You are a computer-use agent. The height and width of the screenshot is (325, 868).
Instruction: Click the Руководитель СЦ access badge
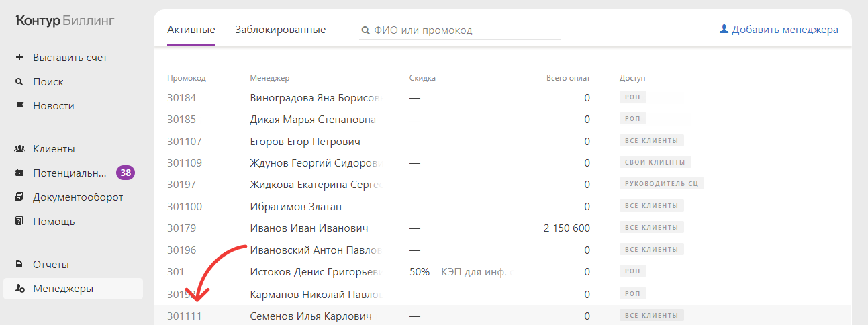[661, 184]
